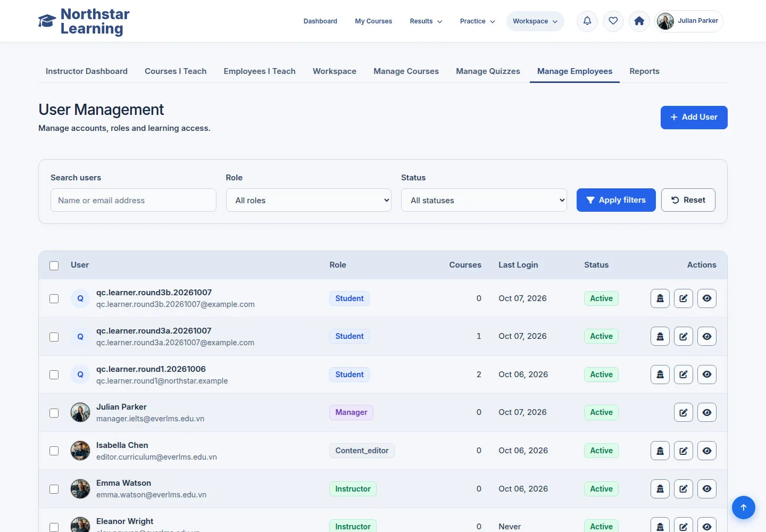Edit user Isabella Chen
This screenshot has height=532, width=766.
click(684, 451)
